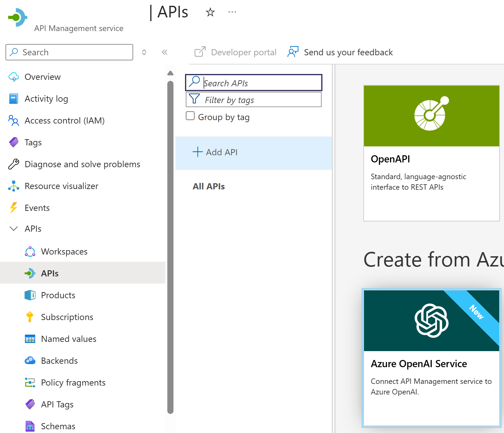Click the purple Tags icon
This screenshot has height=433, width=504.
point(14,142)
